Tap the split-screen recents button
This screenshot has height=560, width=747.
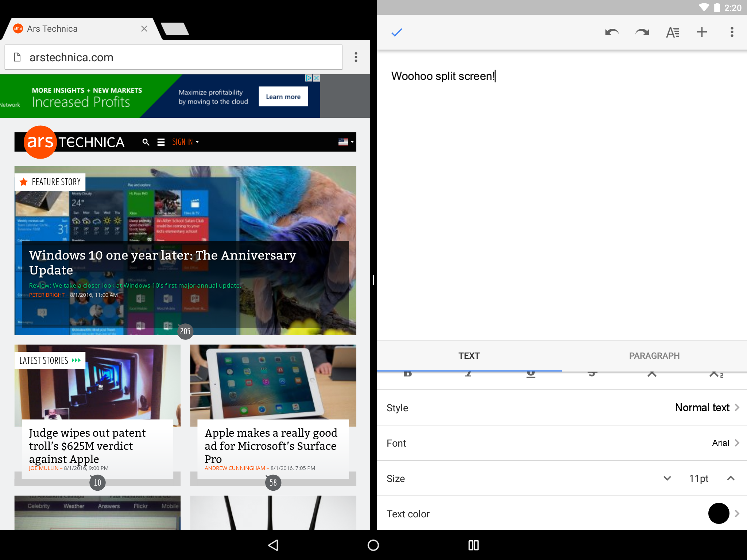473,545
